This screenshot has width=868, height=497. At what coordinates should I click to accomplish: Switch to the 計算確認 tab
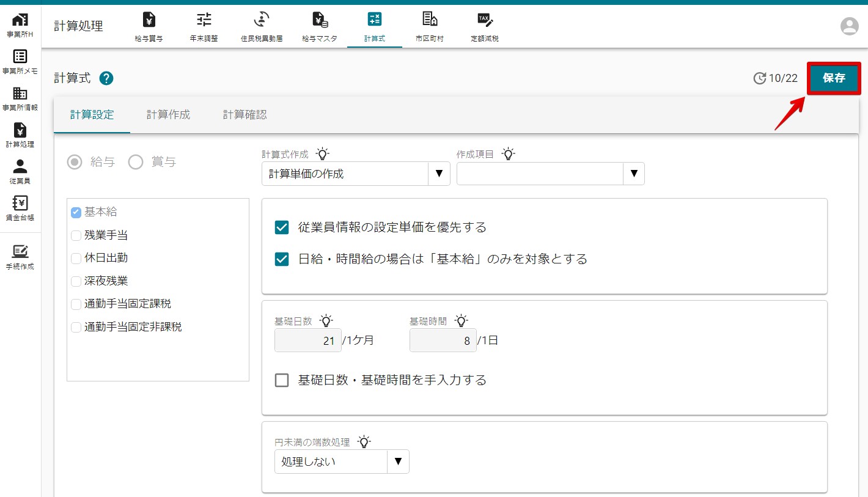coord(245,115)
